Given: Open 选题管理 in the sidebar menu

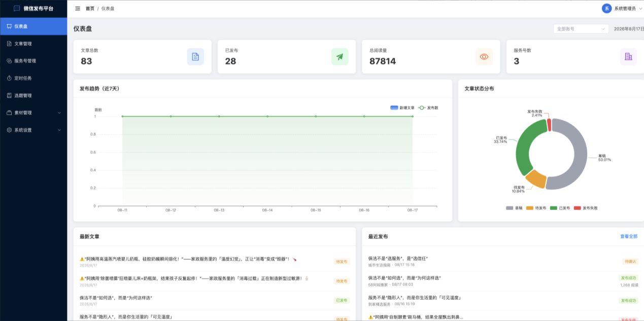Looking at the screenshot, I should (x=33, y=95).
